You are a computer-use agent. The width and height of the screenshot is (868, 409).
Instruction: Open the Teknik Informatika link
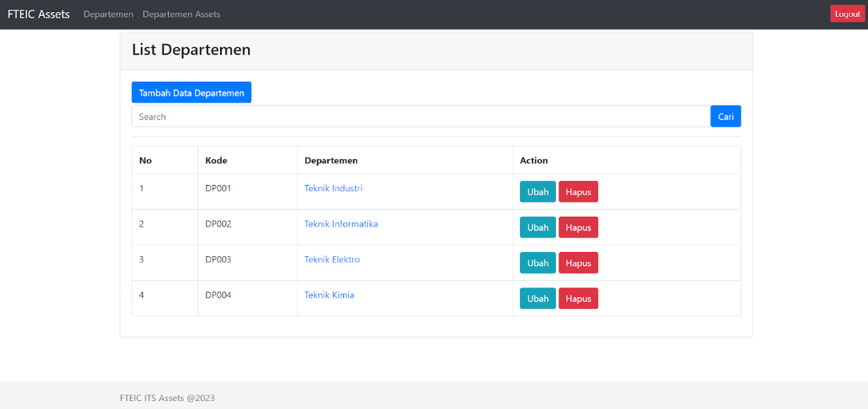click(x=341, y=224)
